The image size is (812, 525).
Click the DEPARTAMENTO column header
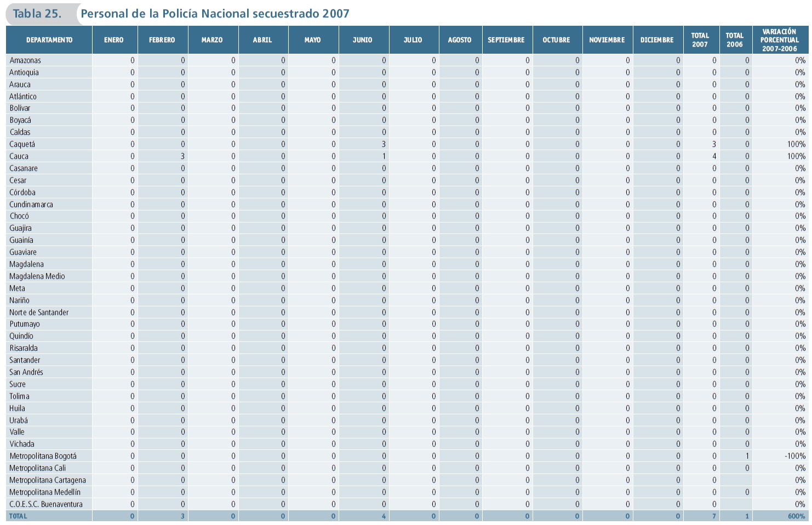49,40
